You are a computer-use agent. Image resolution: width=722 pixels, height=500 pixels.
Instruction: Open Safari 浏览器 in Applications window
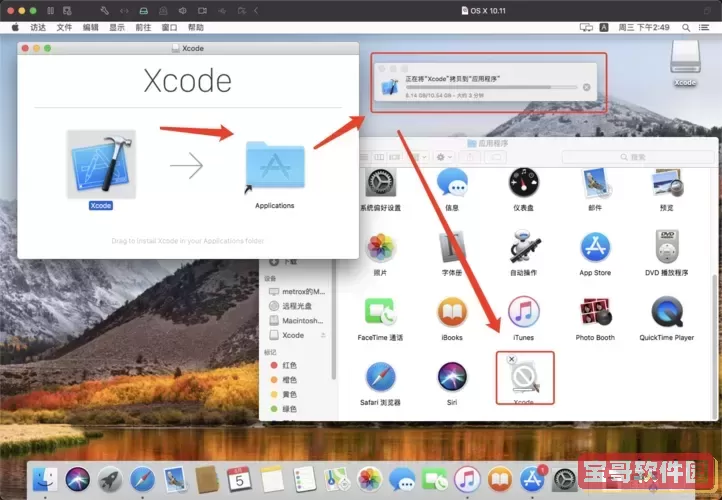pyautogui.click(x=380, y=377)
